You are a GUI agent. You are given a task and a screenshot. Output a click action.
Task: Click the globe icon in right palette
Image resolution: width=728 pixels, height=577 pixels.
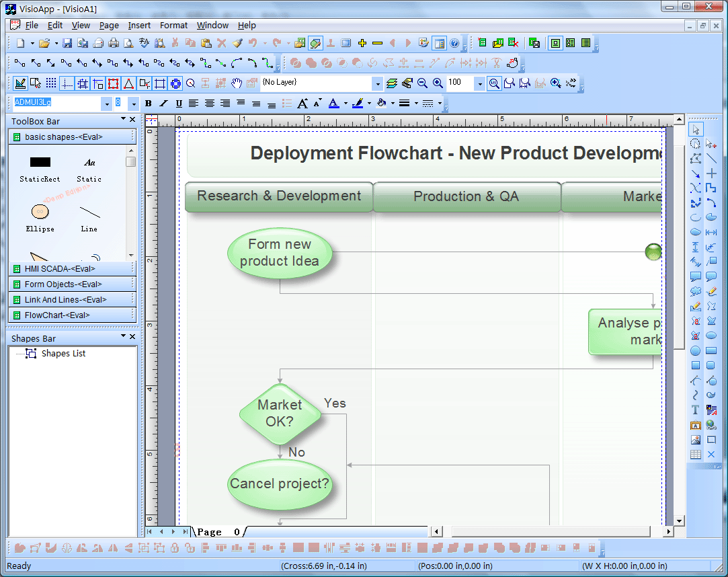(x=711, y=424)
